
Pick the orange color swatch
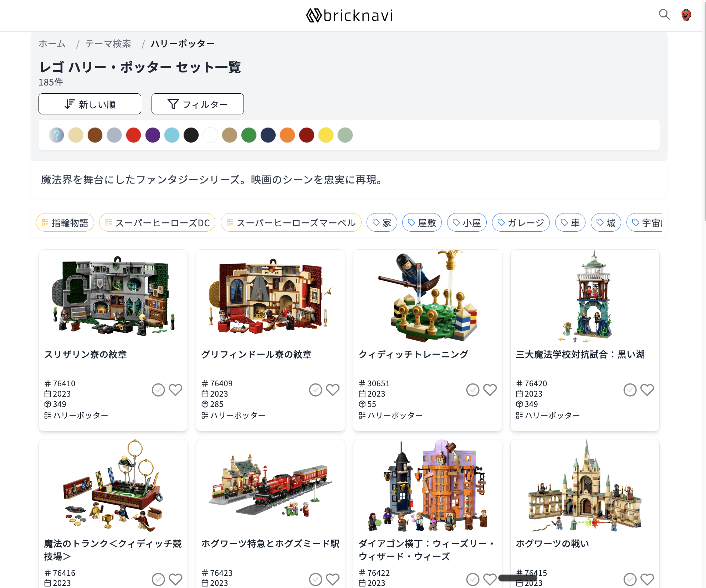pos(287,135)
